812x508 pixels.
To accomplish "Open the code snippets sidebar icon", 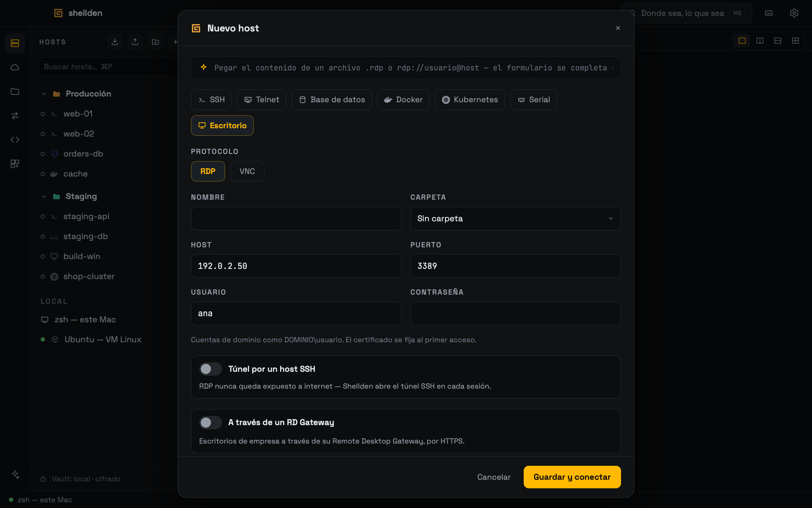I will pyautogui.click(x=15, y=140).
